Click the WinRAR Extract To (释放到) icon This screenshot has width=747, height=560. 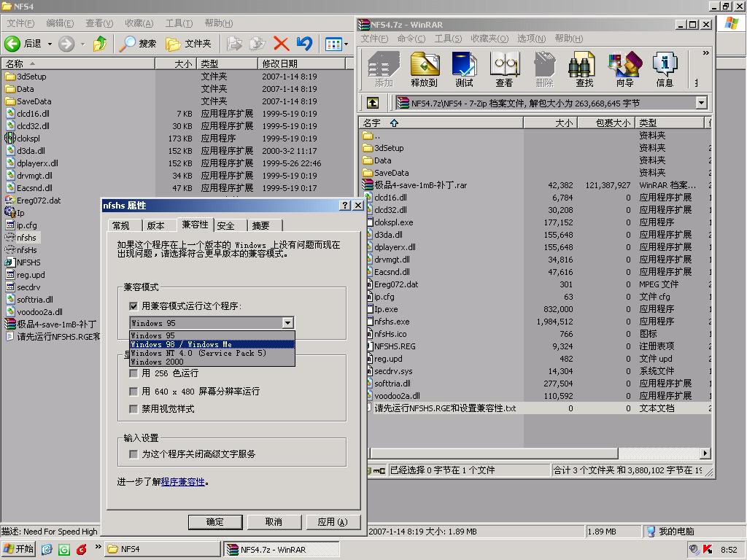coord(424,69)
